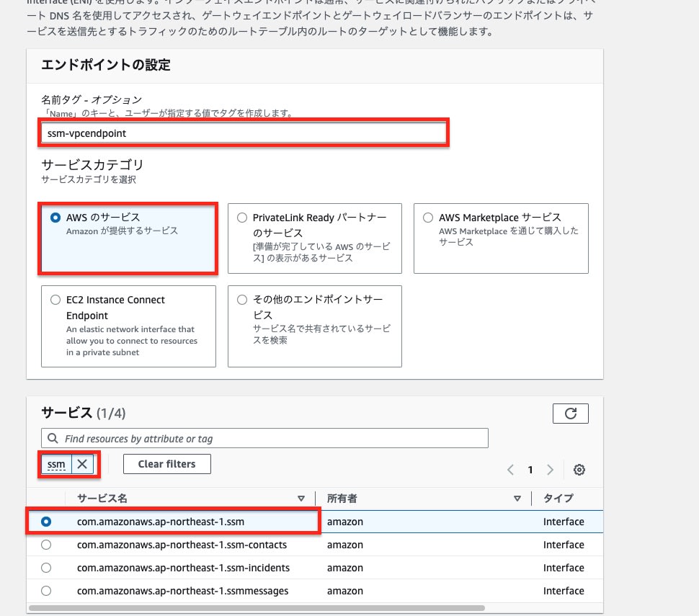Image resolution: width=699 pixels, height=616 pixels.
Task: Click amazon owner cell in ssm-incidents row
Action: pyautogui.click(x=345, y=568)
